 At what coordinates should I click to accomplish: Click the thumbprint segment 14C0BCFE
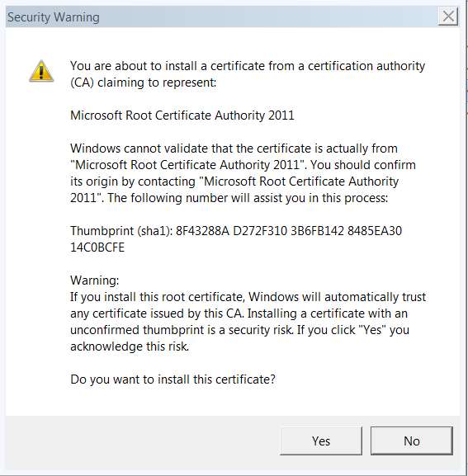click(97, 247)
